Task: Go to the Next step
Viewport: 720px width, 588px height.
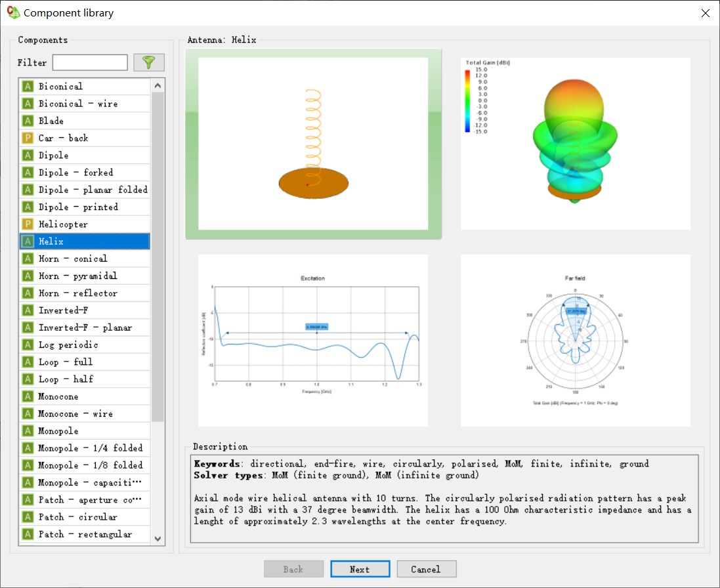Action: click(x=360, y=569)
